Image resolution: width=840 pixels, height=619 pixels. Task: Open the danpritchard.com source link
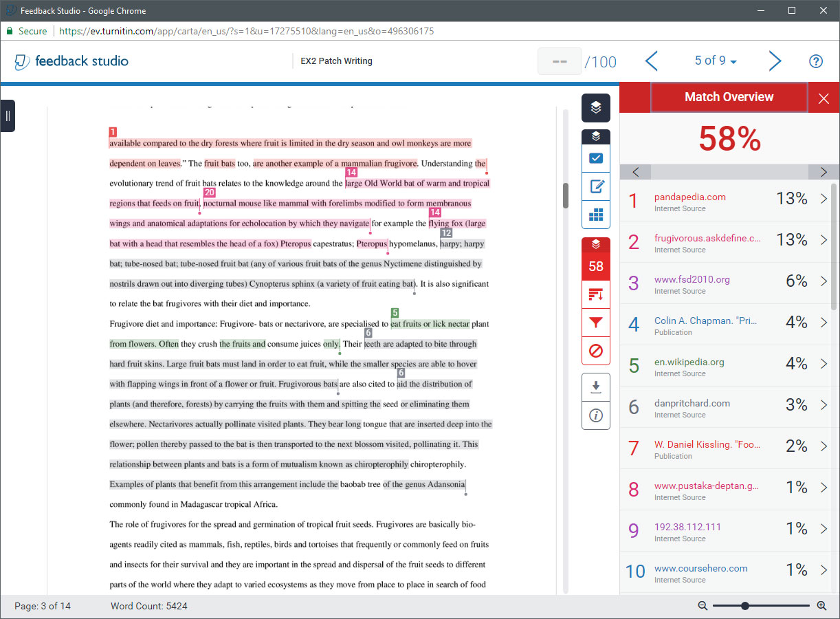click(x=692, y=403)
